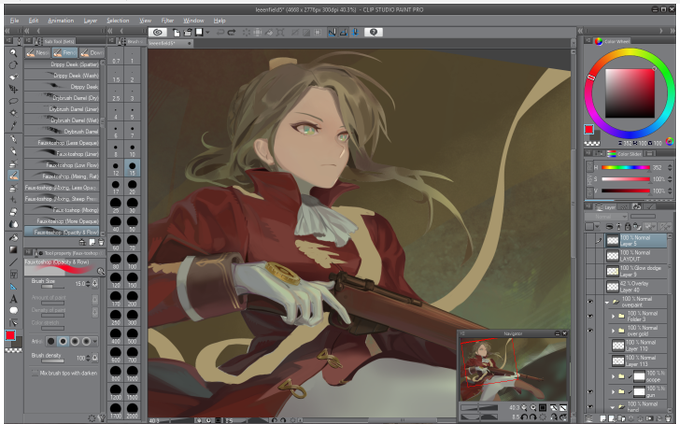This screenshot has width=680, height=424.
Task: Select the Pencil tool
Action: (x=13, y=151)
